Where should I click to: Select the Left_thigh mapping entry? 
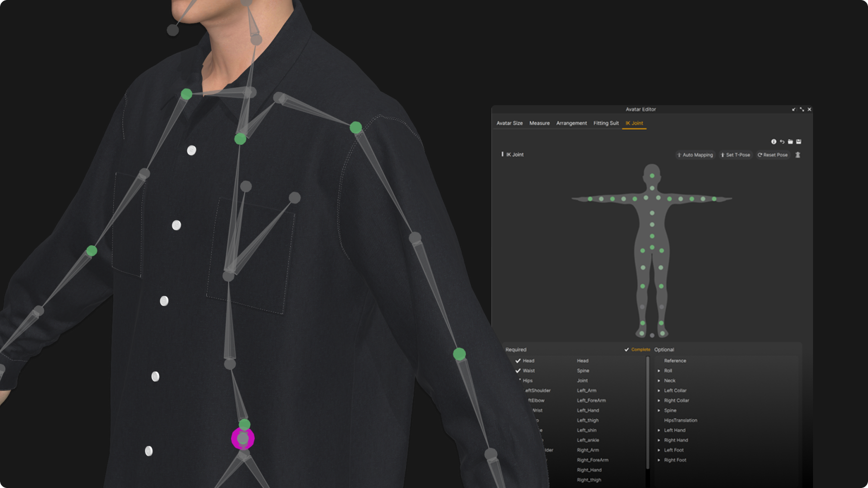[x=587, y=420]
